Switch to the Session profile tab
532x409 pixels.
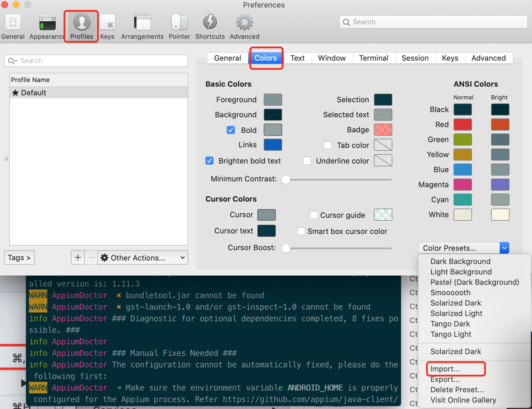(x=415, y=58)
